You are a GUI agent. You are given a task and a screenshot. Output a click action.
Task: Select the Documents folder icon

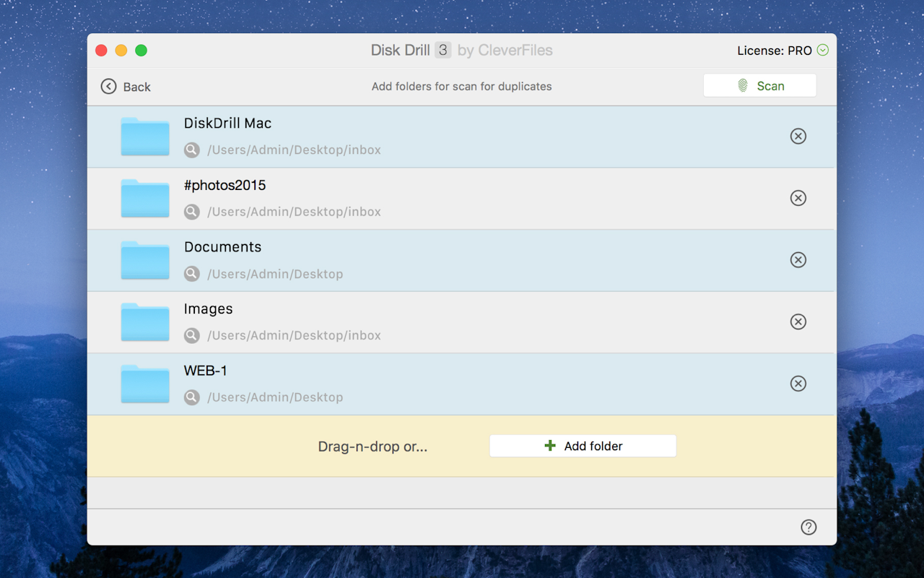click(x=145, y=260)
